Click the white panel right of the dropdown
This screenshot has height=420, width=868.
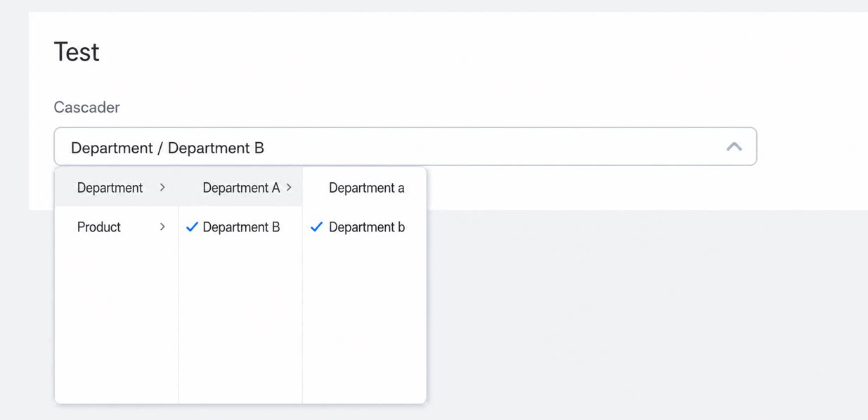click(x=633, y=189)
